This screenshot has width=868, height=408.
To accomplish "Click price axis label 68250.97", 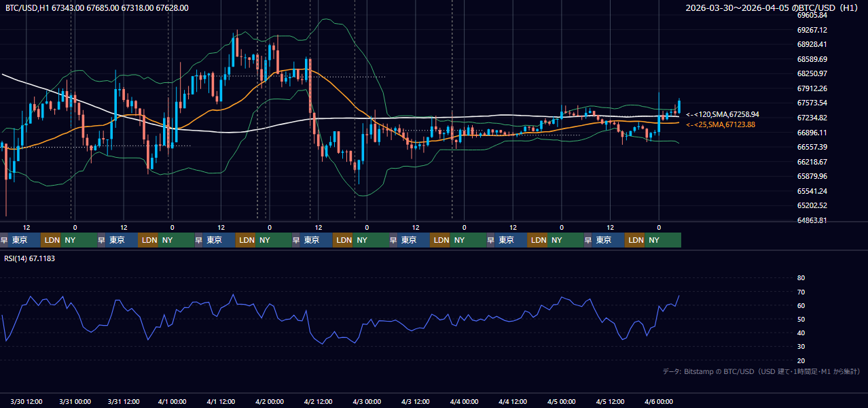I will 812,73.
